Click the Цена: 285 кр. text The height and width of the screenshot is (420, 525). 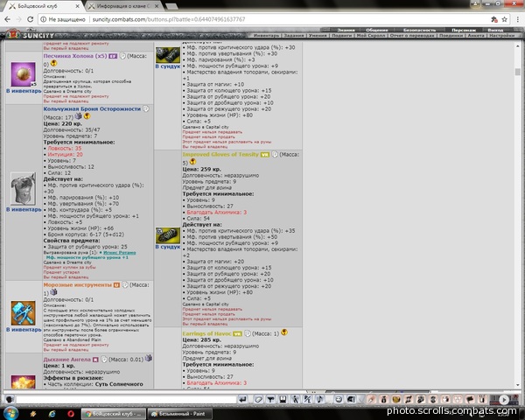201,339
